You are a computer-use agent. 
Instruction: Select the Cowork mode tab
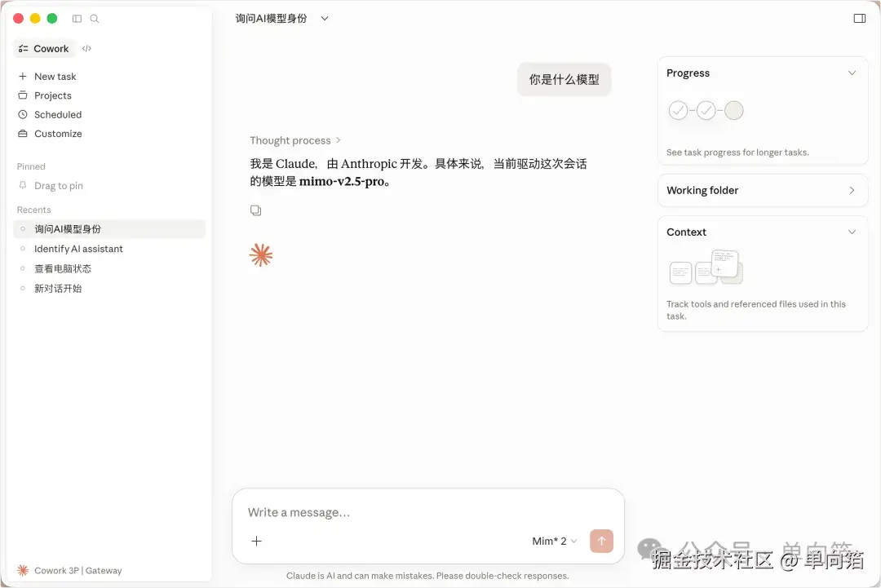click(43, 48)
